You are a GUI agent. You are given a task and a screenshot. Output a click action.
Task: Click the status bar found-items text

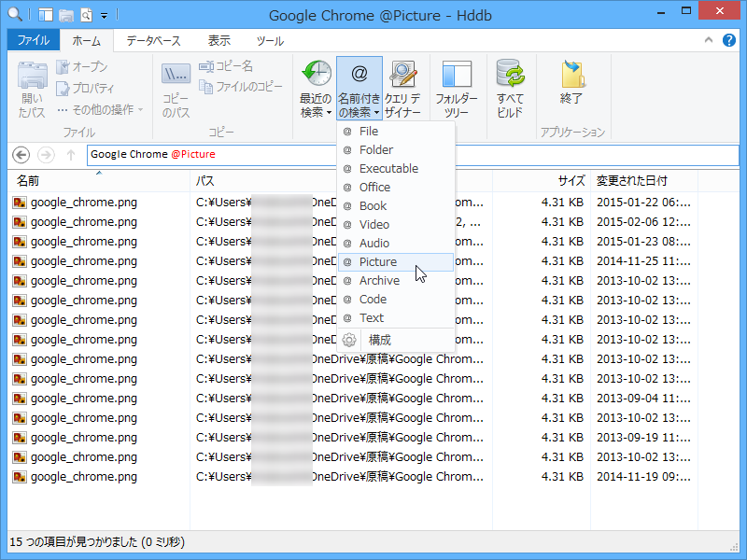(x=97, y=542)
